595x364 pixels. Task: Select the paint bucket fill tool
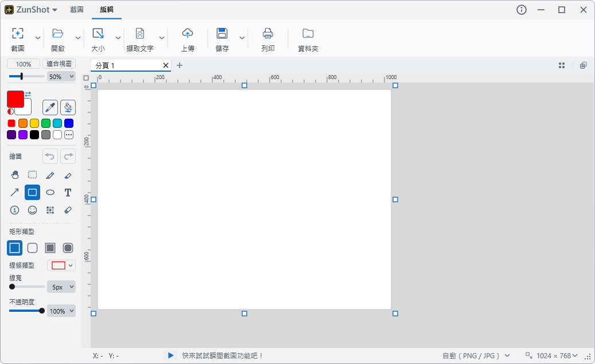point(68,108)
